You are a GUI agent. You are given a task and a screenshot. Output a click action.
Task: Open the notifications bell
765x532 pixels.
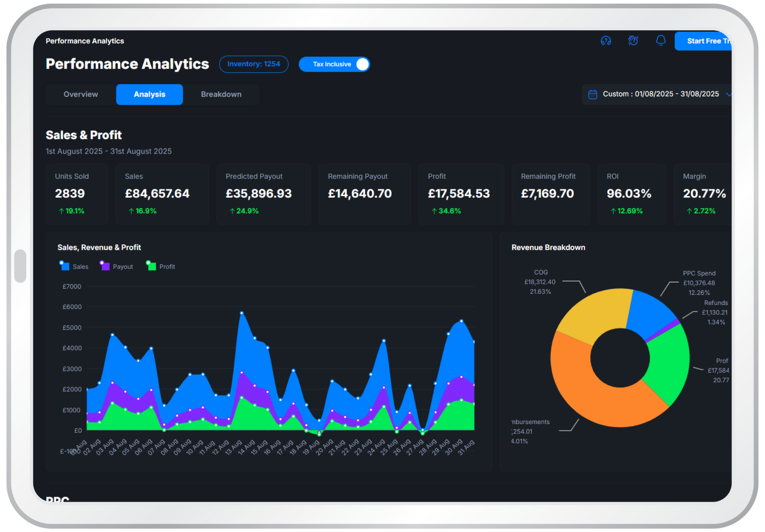click(x=661, y=41)
